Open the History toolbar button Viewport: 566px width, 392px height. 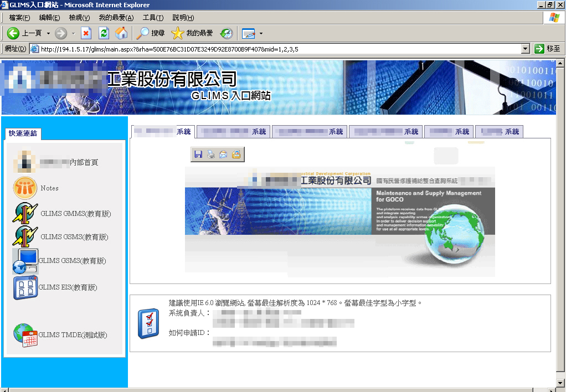227,33
